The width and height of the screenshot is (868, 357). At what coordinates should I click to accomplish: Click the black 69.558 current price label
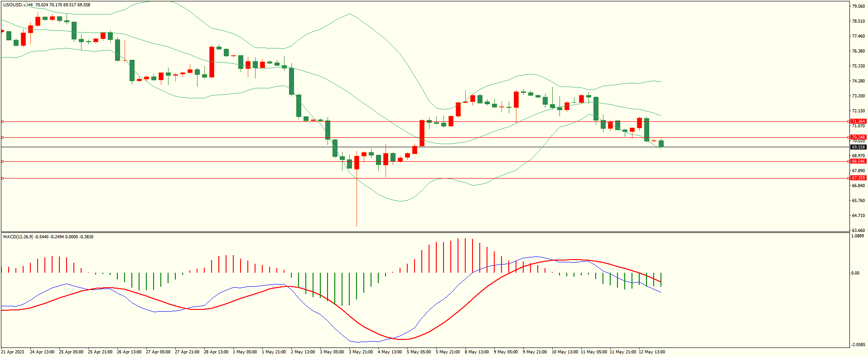(x=858, y=147)
